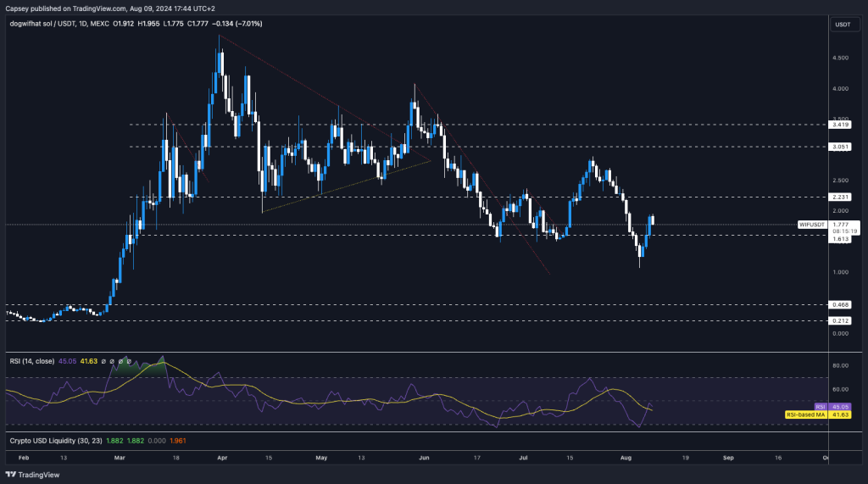
Task: Click the yellow RSI-based MA value tag
Action: (841, 414)
